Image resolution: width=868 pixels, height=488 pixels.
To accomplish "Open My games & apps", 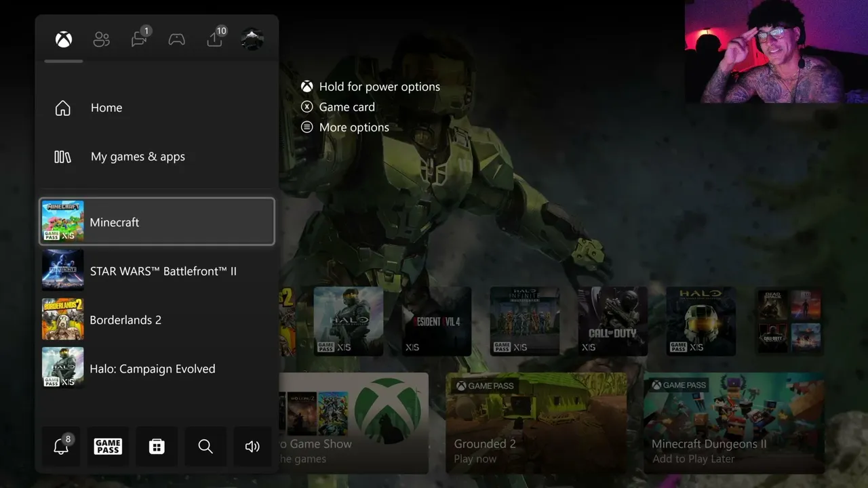I will tap(157, 157).
